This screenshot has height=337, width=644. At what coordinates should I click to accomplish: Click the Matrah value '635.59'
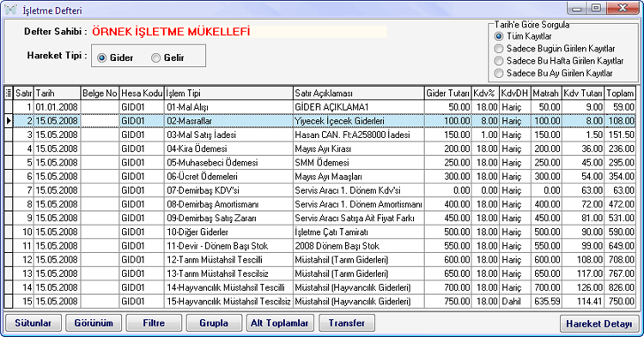click(x=546, y=301)
